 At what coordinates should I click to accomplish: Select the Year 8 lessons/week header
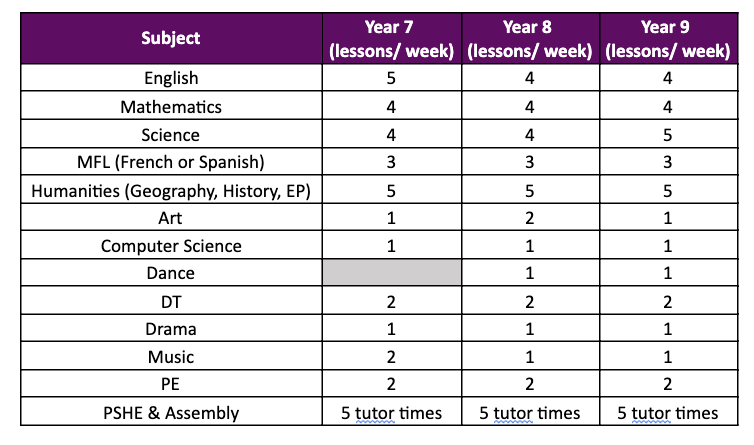530,38
